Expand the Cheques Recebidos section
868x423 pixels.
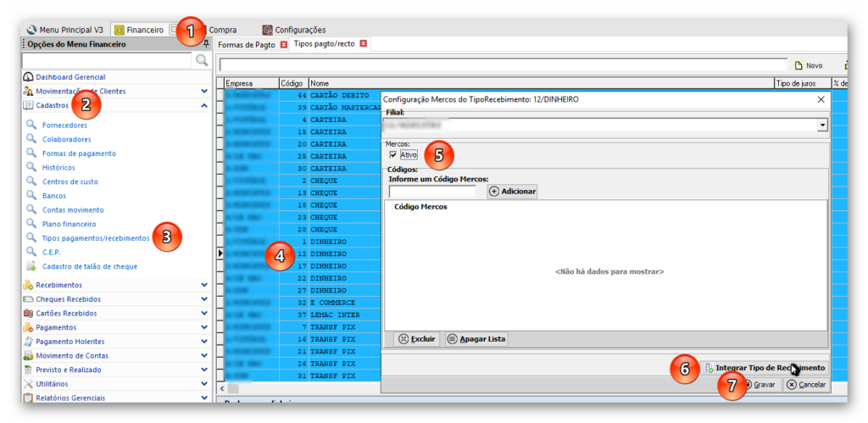coord(204,299)
